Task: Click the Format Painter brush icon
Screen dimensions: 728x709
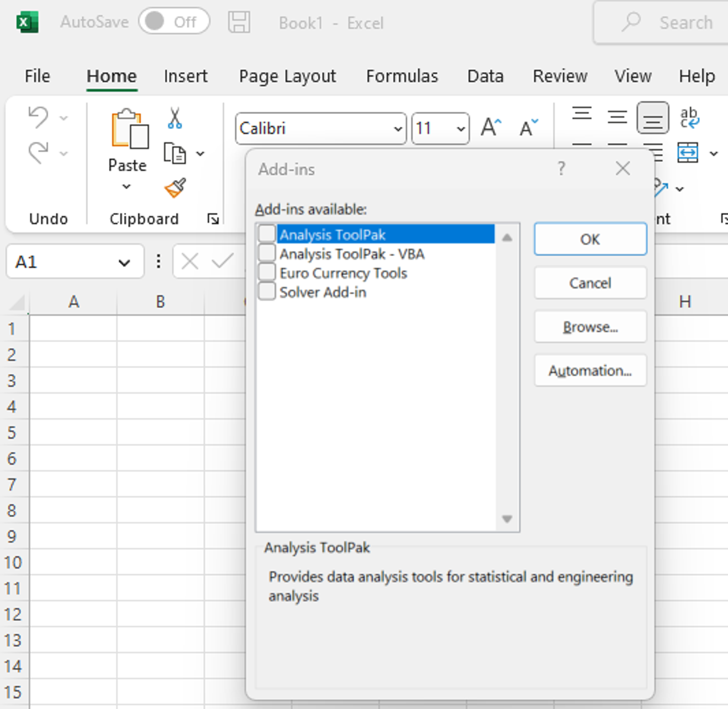Action: (x=175, y=188)
